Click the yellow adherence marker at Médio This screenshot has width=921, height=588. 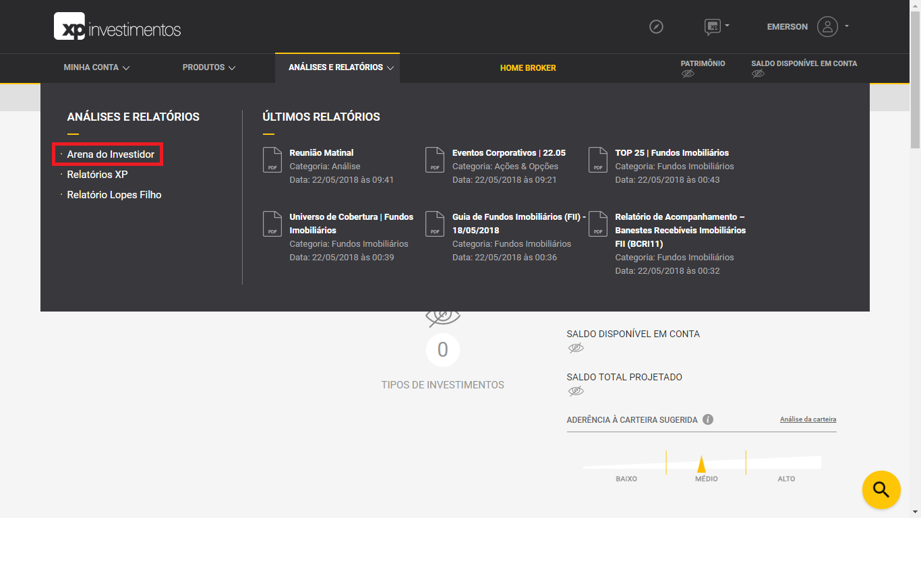click(x=701, y=465)
